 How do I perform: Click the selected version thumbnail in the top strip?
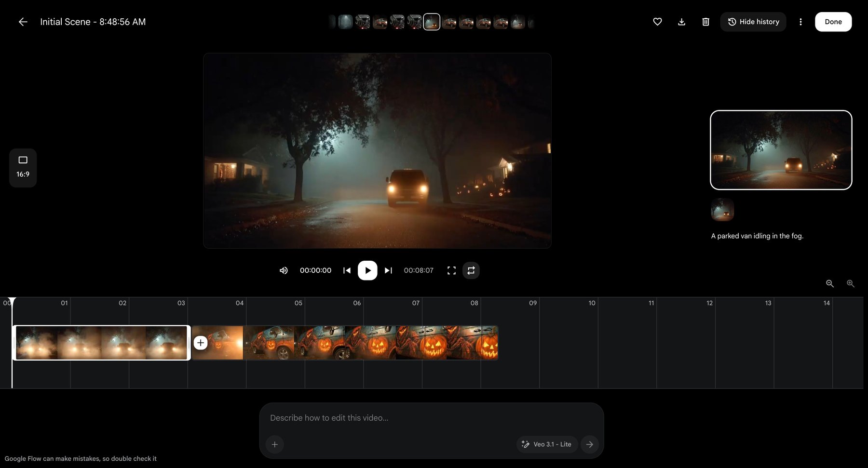(x=432, y=22)
